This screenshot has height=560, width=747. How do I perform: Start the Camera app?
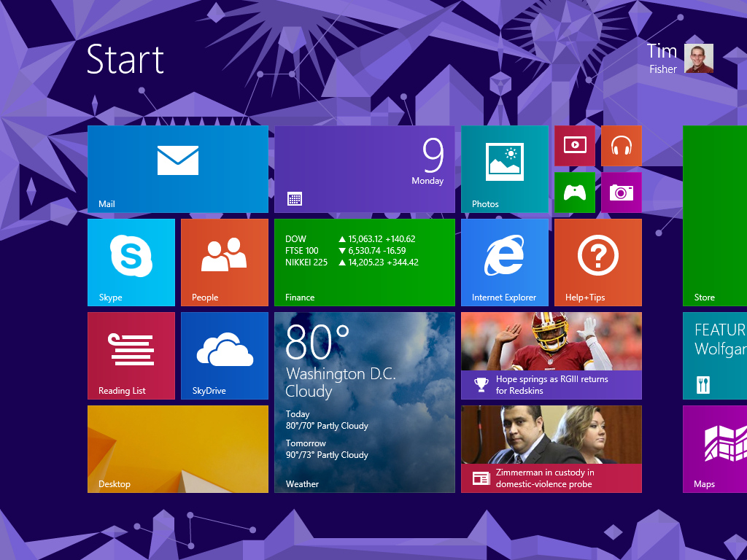621,192
